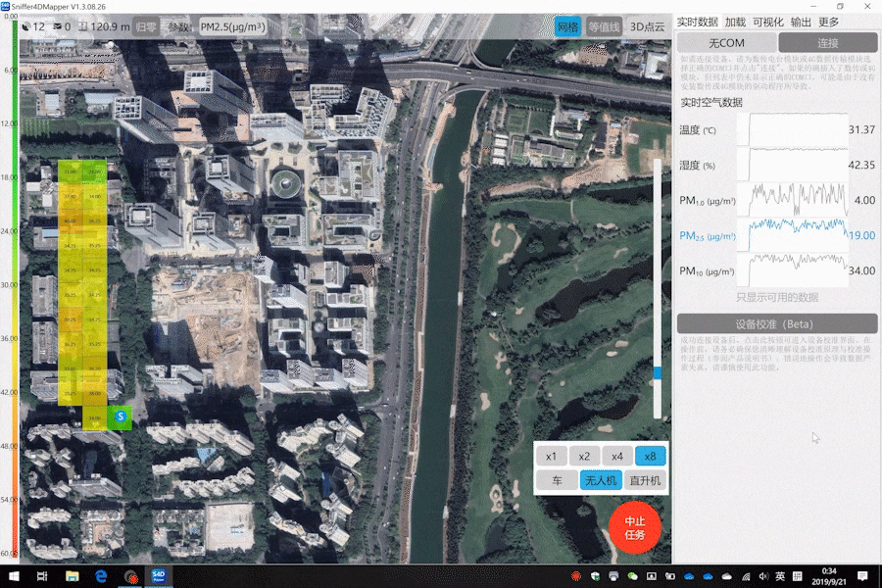Click the first OneDrive cloud tray icon

(x=689, y=576)
